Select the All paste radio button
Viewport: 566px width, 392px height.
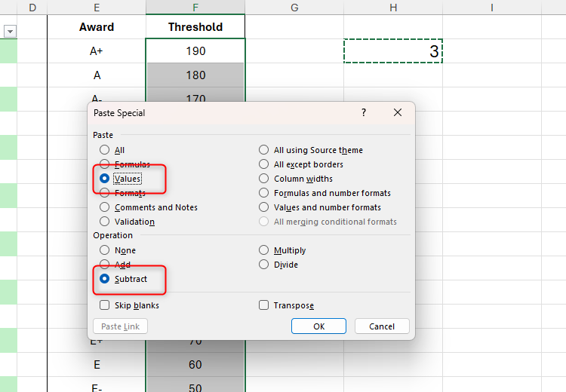point(105,150)
